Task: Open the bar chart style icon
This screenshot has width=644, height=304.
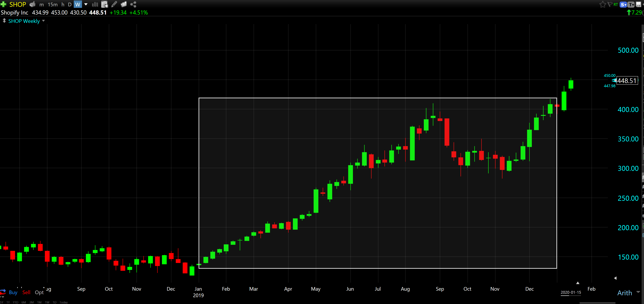Action: tap(95, 4)
